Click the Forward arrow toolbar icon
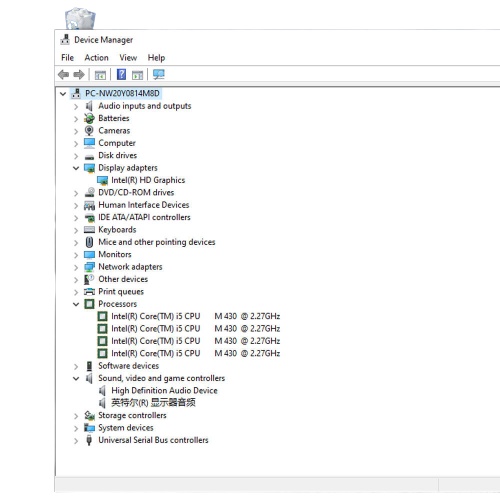 click(x=79, y=74)
